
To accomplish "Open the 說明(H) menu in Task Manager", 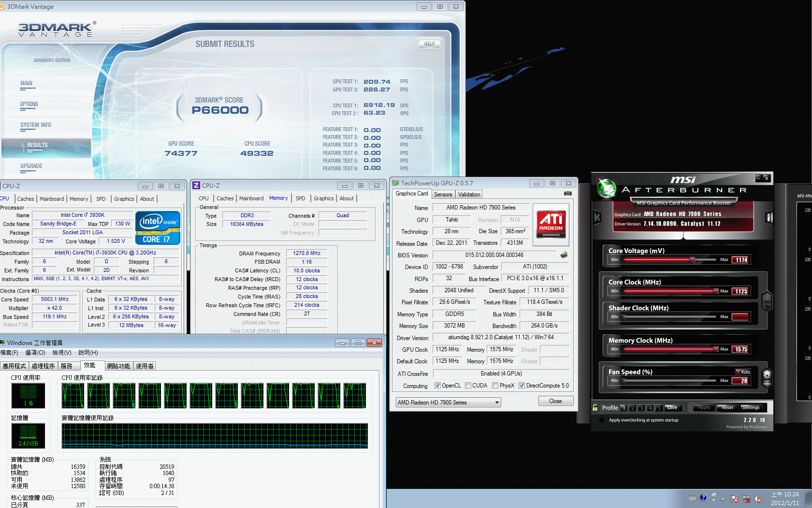I will [88, 353].
